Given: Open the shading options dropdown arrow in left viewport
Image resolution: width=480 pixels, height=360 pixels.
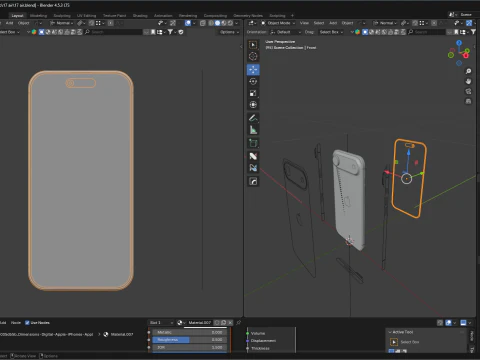Looking at the screenshot, I should [x=237, y=23].
